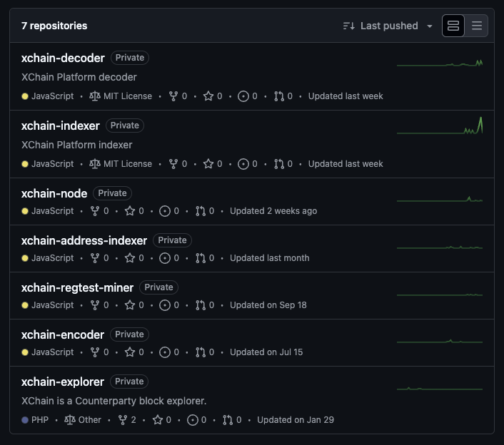Click the xchain-indexer activity sparkline graph

pyautogui.click(x=440, y=126)
